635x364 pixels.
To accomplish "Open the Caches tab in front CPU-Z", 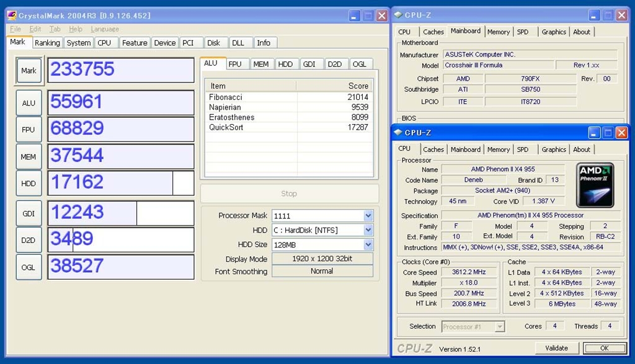I will (433, 149).
